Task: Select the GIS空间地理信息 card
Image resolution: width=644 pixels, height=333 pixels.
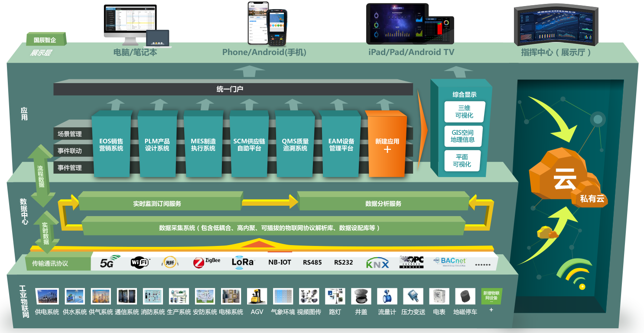Action: coord(462,136)
